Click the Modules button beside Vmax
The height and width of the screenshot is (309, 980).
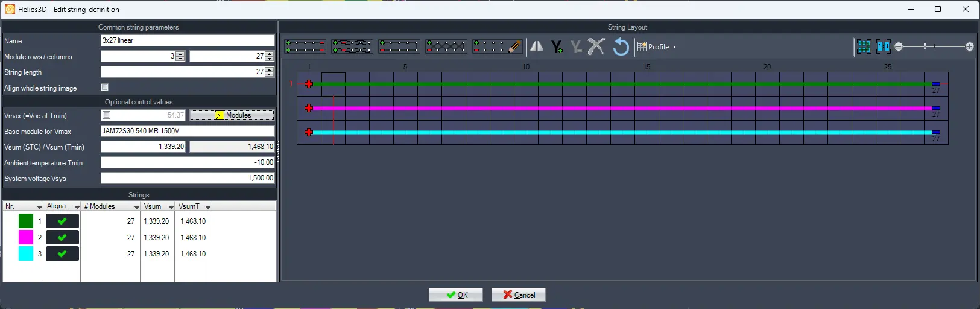(232, 115)
